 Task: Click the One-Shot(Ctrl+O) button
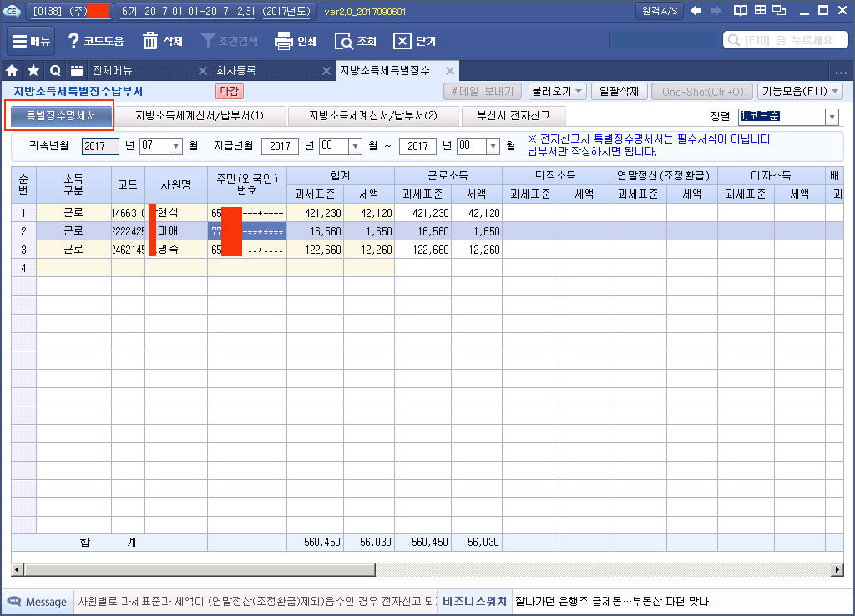pos(702,92)
